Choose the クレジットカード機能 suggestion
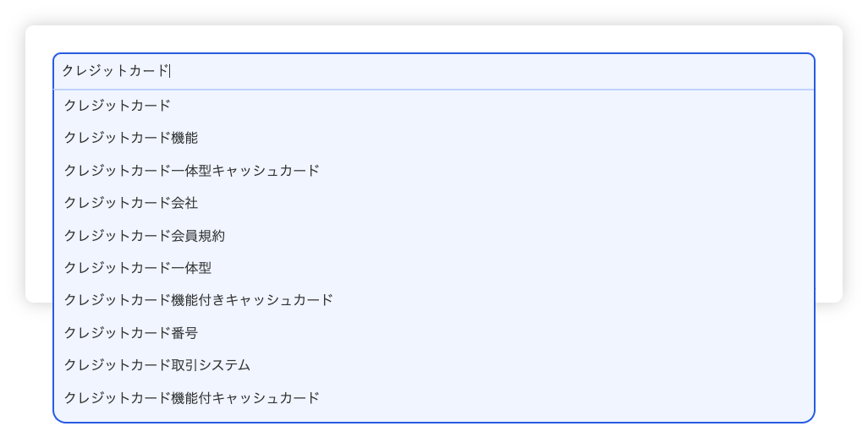Screen dimensions: 868x448 pyautogui.click(x=131, y=138)
